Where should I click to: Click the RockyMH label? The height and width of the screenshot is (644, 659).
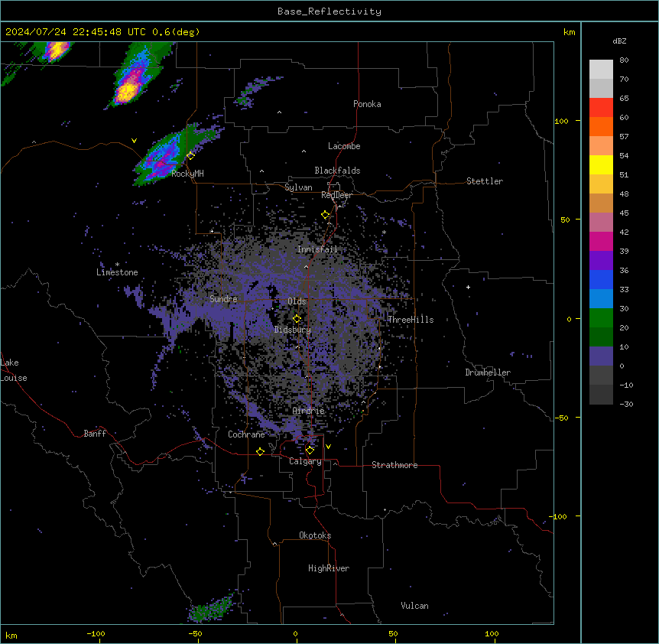[187, 174]
